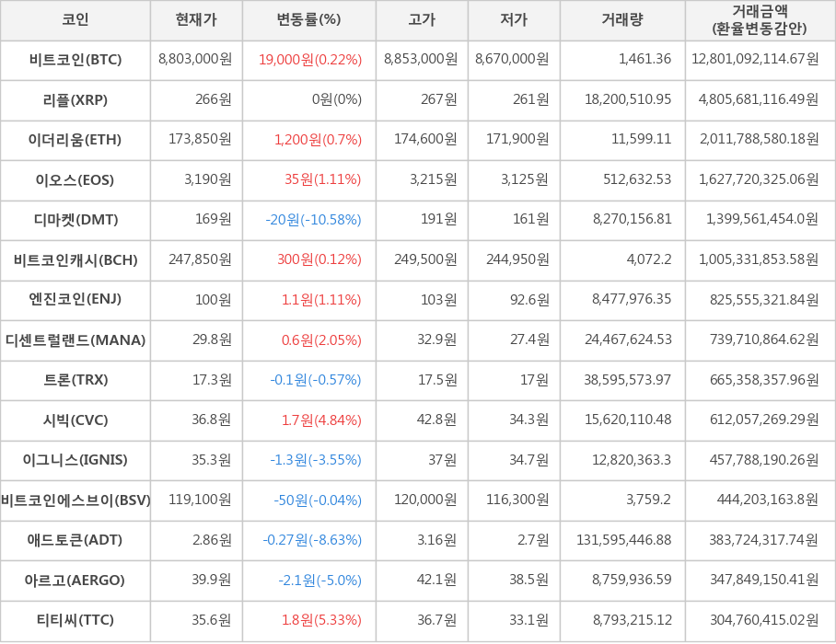Click 티티씨(TTC) change rate 1.8원(5.33%)
The image size is (836, 644).
coord(319,619)
